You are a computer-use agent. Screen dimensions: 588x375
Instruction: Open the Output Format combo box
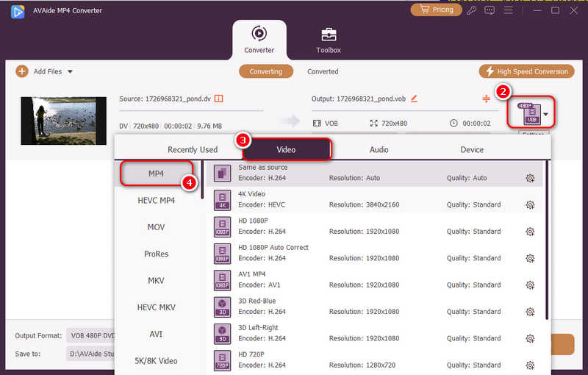click(91, 335)
